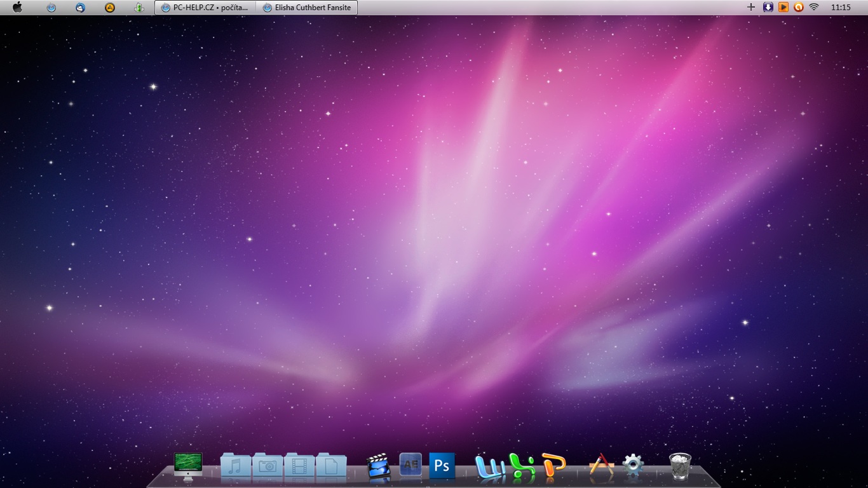Launch Word from the dock
The image size is (868, 488).
tap(489, 468)
